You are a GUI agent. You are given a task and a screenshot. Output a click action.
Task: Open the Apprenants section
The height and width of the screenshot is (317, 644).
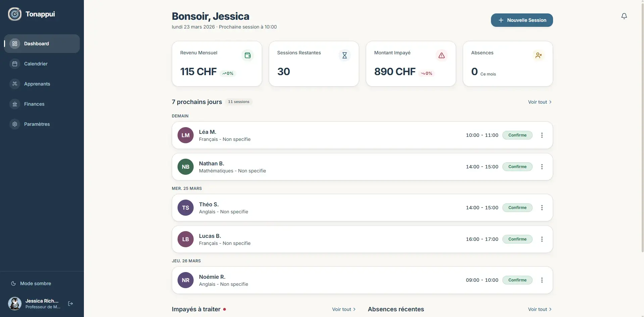37,84
